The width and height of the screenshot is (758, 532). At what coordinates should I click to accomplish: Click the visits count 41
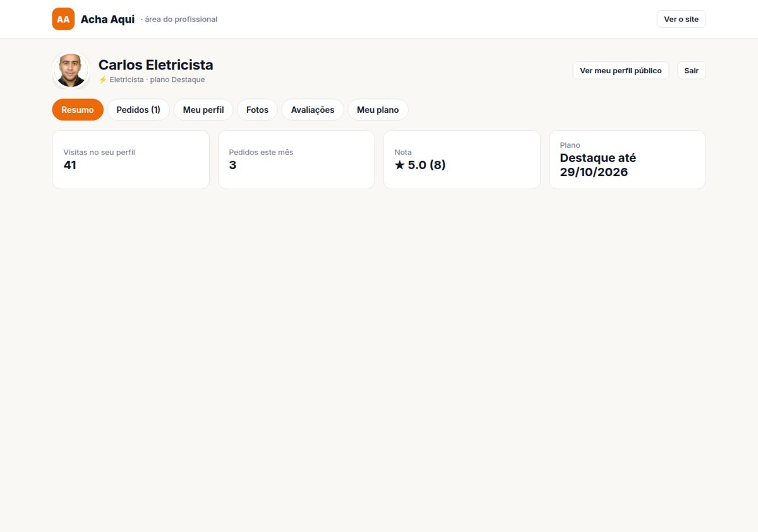click(x=70, y=165)
